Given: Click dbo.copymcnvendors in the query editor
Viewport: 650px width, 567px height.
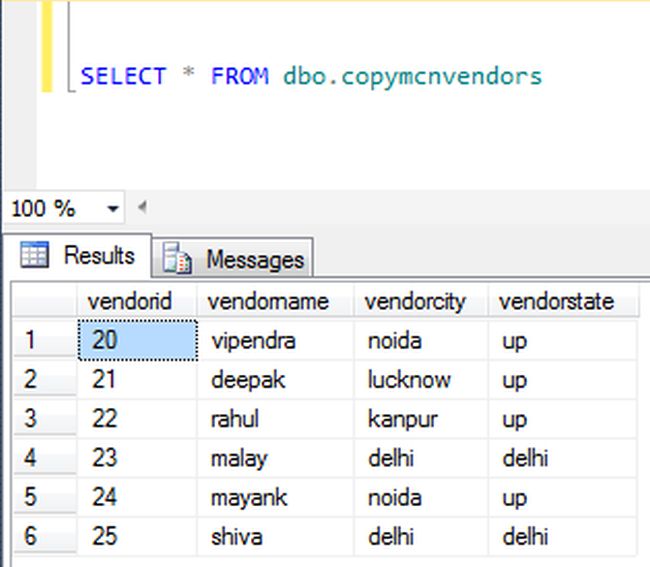Looking at the screenshot, I should coord(413,77).
